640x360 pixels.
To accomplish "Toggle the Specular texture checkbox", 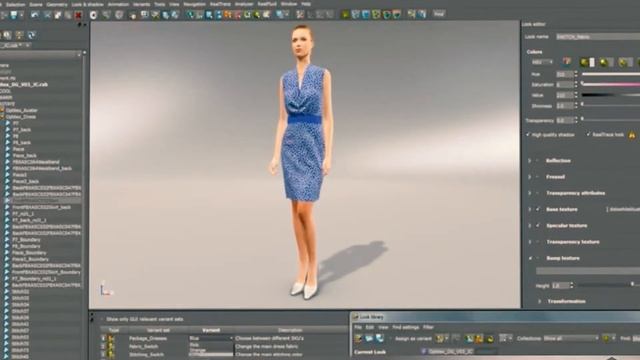I will [x=538, y=225].
